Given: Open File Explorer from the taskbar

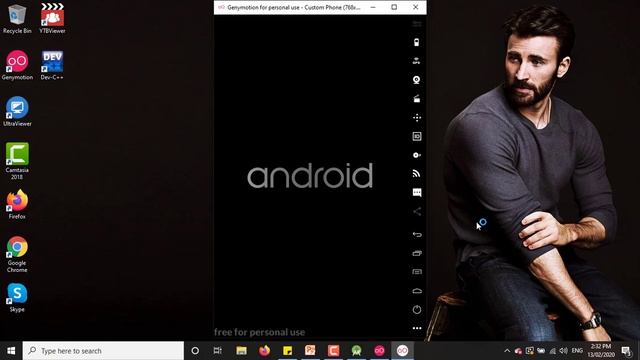Looking at the screenshot, I should (242, 351).
